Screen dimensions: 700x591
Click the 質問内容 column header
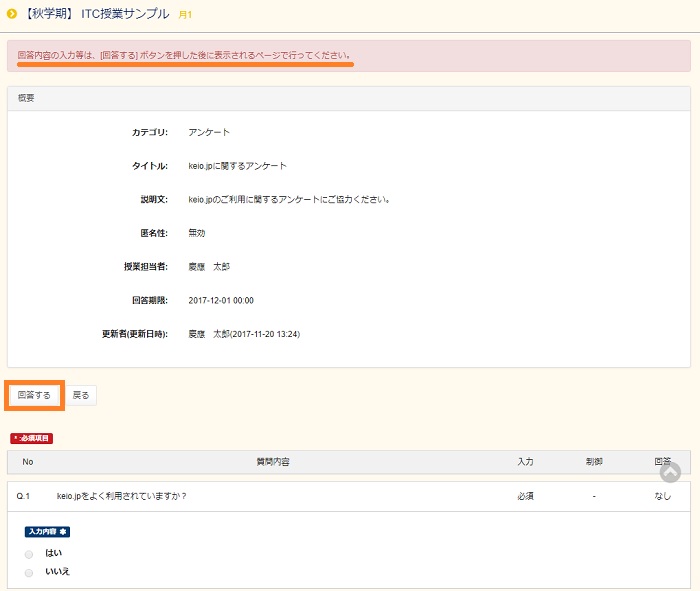(x=273, y=462)
